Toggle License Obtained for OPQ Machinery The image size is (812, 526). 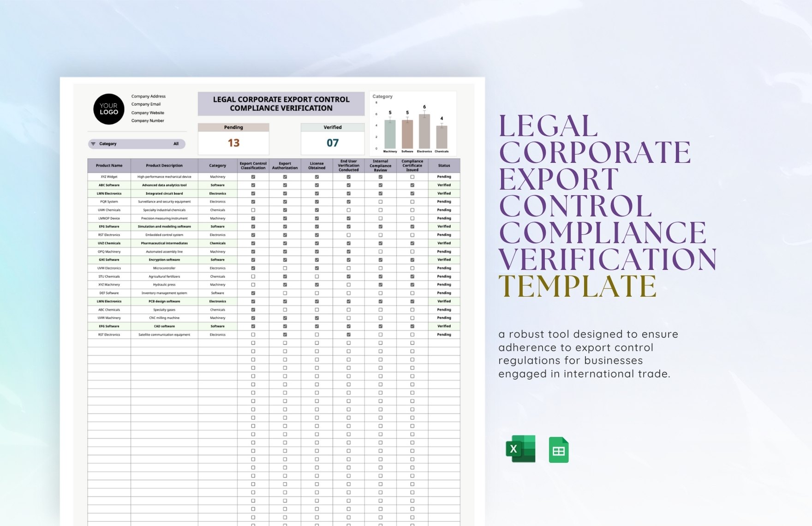(317, 251)
